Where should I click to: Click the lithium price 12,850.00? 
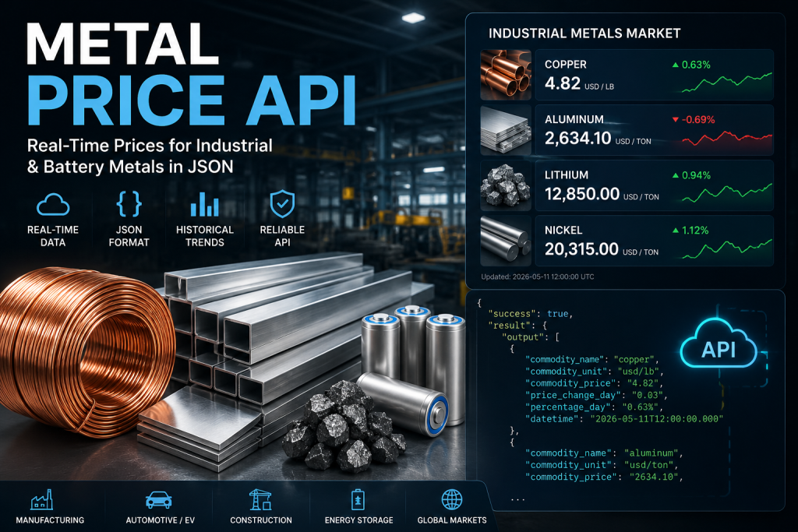pos(581,193)
